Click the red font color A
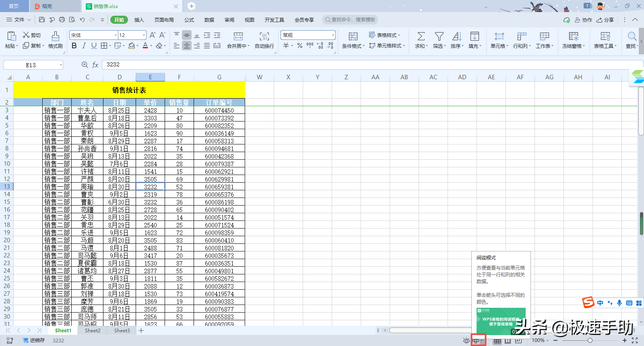Image resolution: width=644 pixels, height=346 pixels. pyautogui.click(x=145, y=46)
